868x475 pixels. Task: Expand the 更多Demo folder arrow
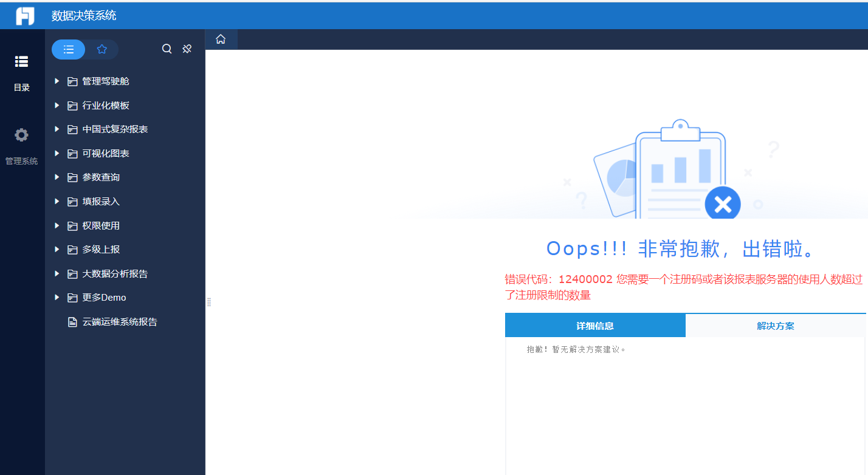click(x=57, y=298)
